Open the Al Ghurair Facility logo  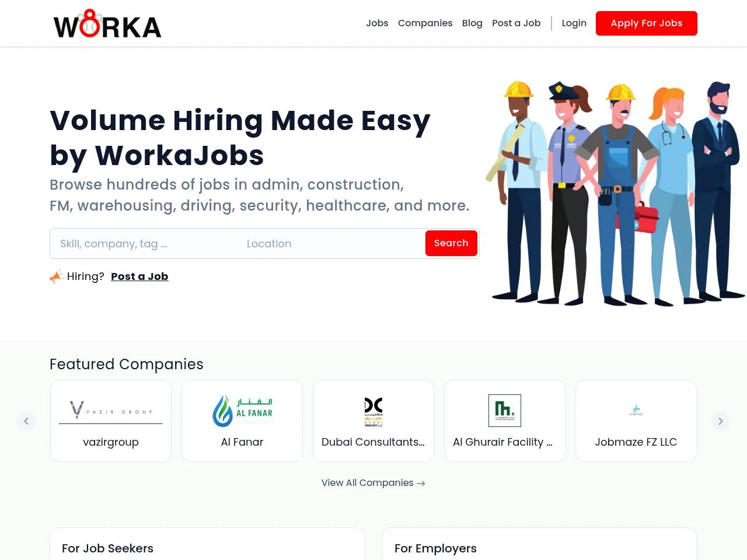pyautogui.click(x=505, y=411)
